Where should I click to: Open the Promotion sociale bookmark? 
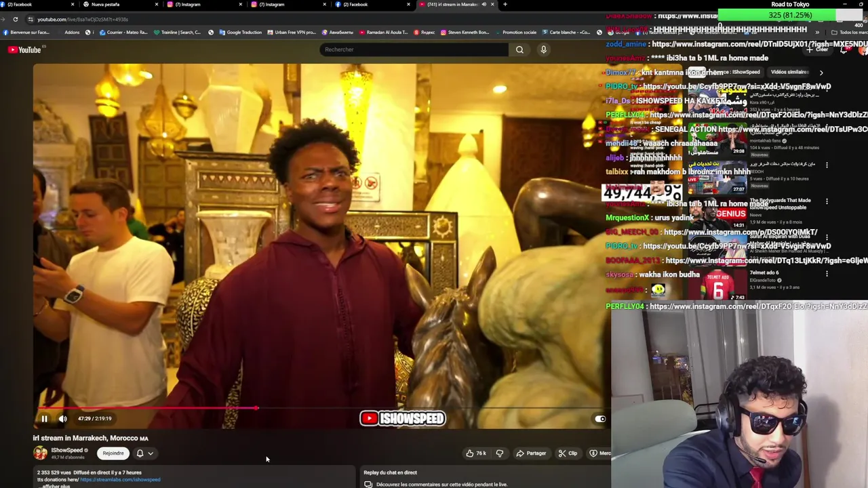(x=516, y=33)
